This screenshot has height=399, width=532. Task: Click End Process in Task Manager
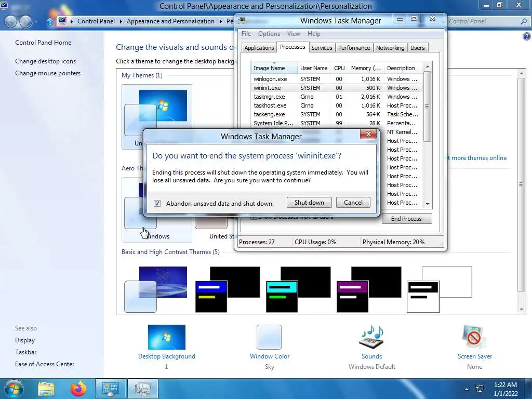point(406,219)
